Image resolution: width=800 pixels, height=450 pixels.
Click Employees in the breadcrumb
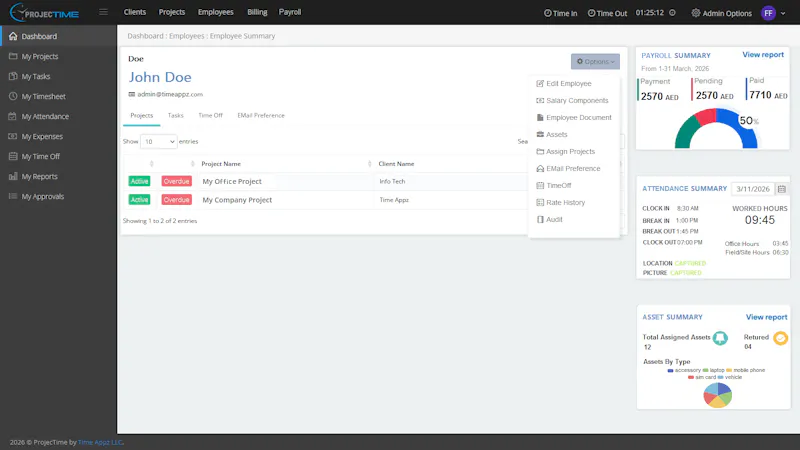point(187,36)
